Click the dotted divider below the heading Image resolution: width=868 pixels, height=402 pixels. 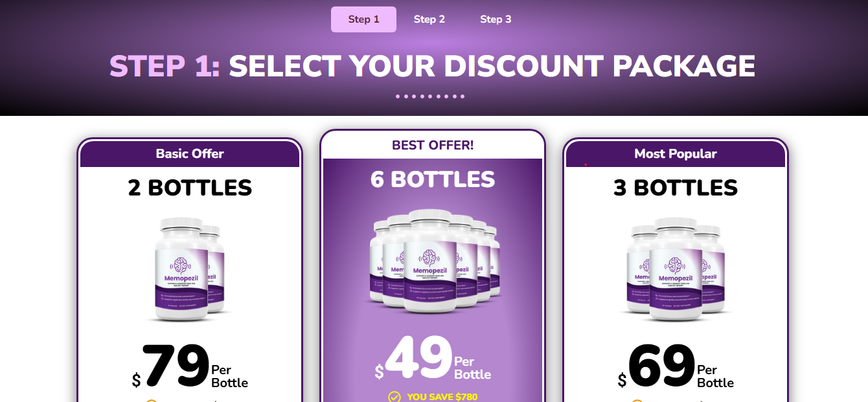(x=430, y=96)
